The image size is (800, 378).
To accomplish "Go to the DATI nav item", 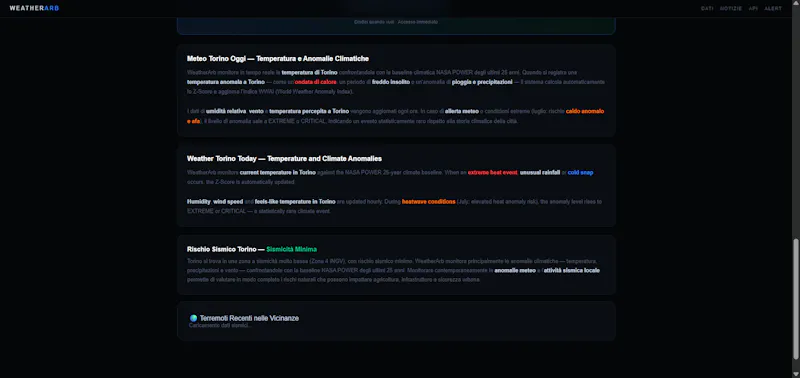I will 707,9.
